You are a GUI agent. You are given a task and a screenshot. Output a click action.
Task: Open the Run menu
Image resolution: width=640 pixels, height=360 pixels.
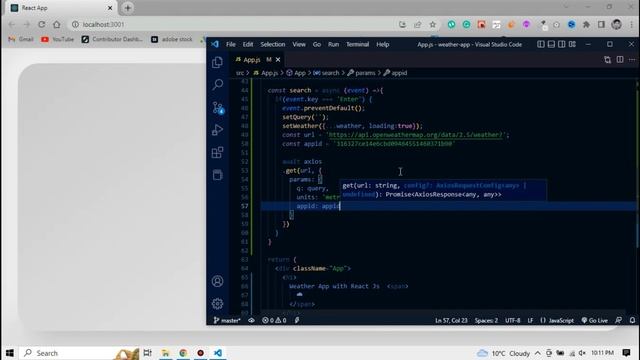pos(333,44)
